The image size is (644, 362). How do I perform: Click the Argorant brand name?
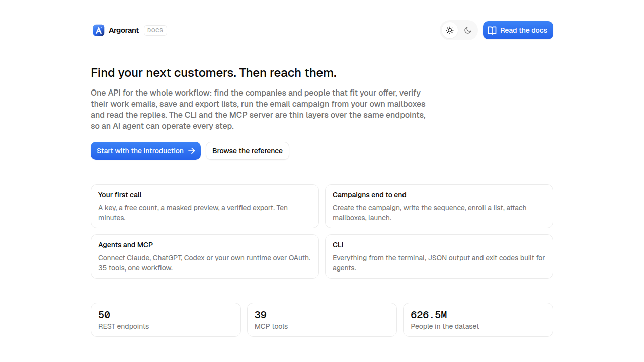tap(124, 30)
